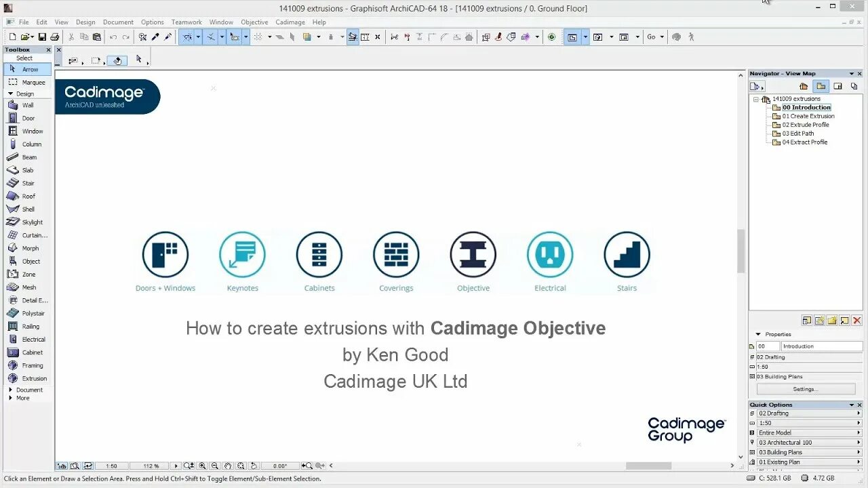The image size is (868, 488).
Task: Collapse the 141009 extrusions tree node
Action: 756,99
